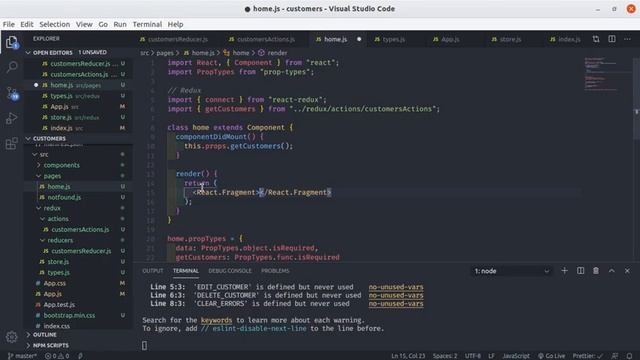Open the View menu

pos(84,24)
